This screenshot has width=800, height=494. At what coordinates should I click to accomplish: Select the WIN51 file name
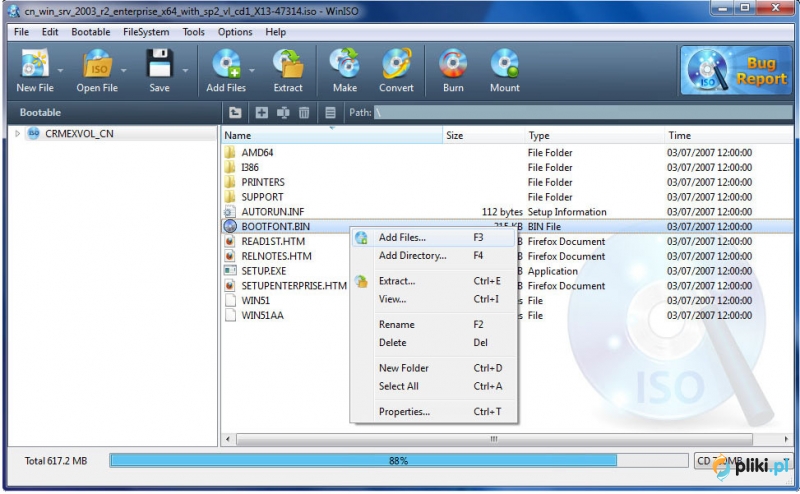(x=256, y=300)
